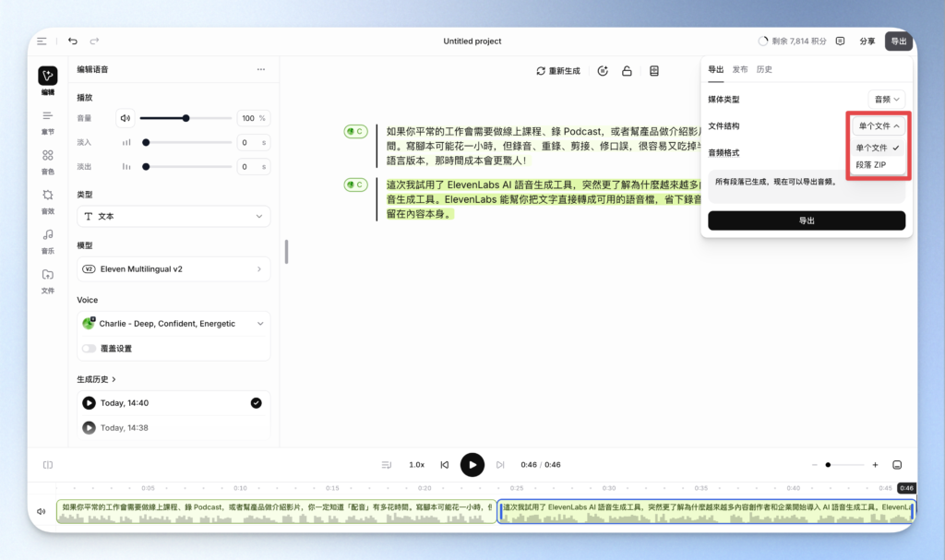The height and width of the screenshot is (560, 945).
Task: Mute volume with the speaker icon in the playback section
Action: [x=126, y=118]
